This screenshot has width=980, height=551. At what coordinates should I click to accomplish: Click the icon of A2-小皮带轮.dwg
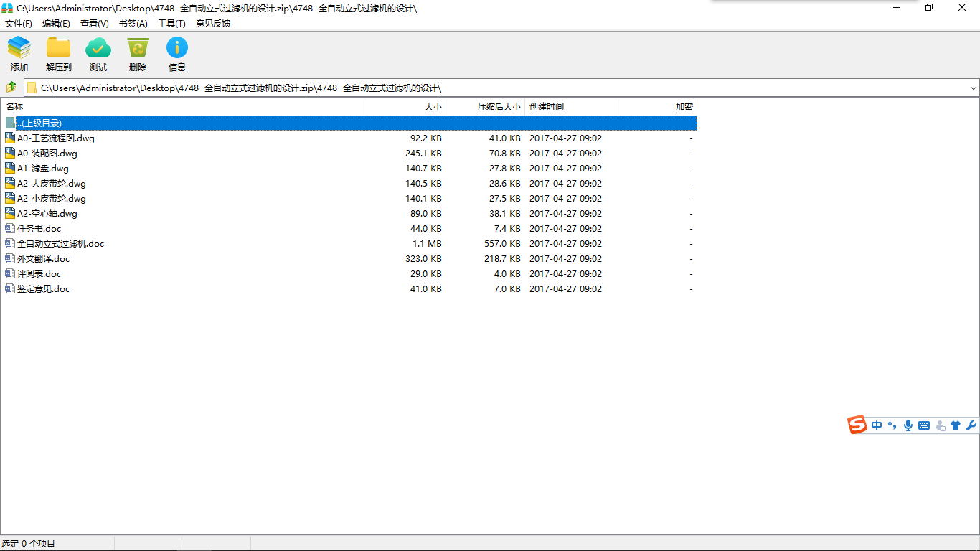coord(10,198)
